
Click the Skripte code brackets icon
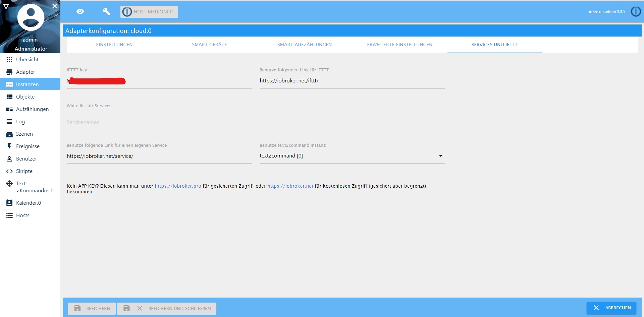[9, 171]
